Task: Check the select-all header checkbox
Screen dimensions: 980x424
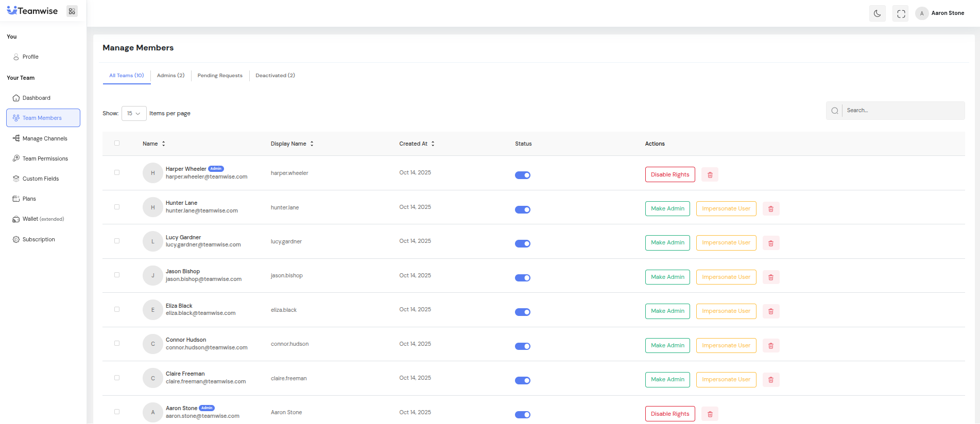Action: (x=117, y=144)
